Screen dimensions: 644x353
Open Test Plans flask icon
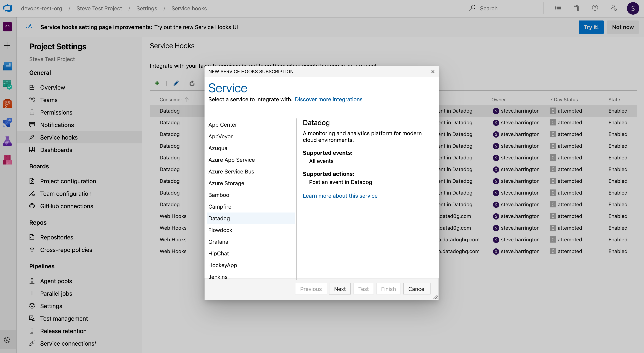pyautogui.click(x=7, y=141)
